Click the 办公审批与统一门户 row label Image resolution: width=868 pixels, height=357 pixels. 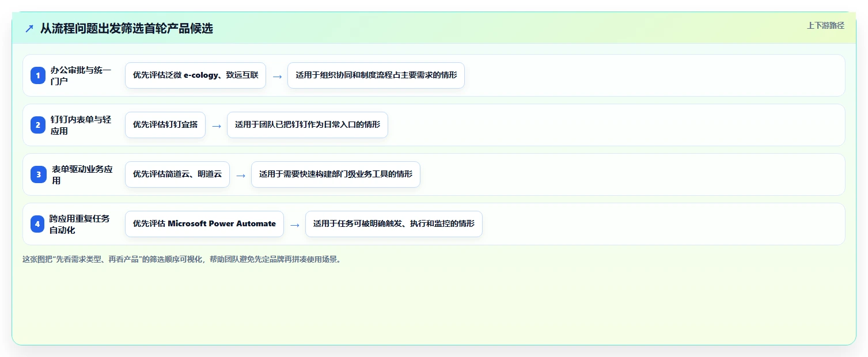pyautogui.click(x=81, y=75)
